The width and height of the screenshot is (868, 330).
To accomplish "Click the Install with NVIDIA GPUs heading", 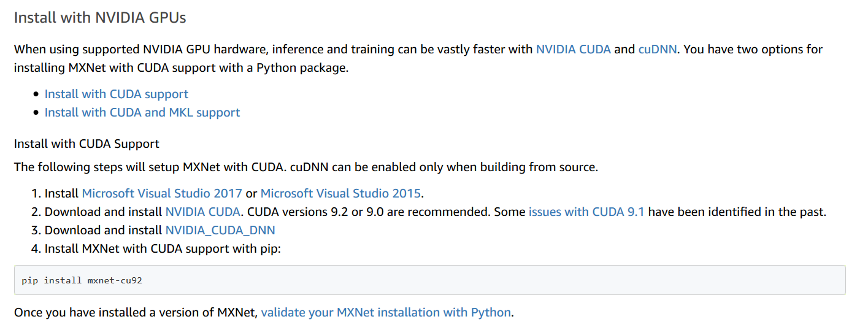I will 100,17.
